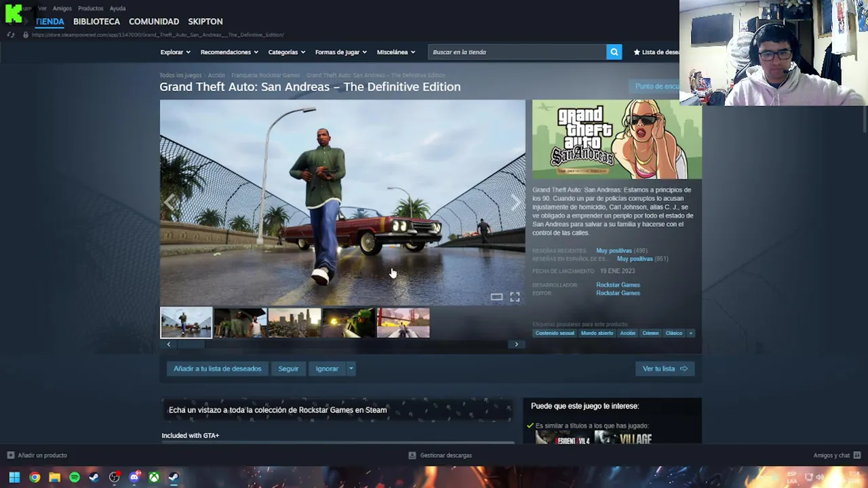
Task: Expand the Miscelánea dropdown
Action: (x=396, y=52)
